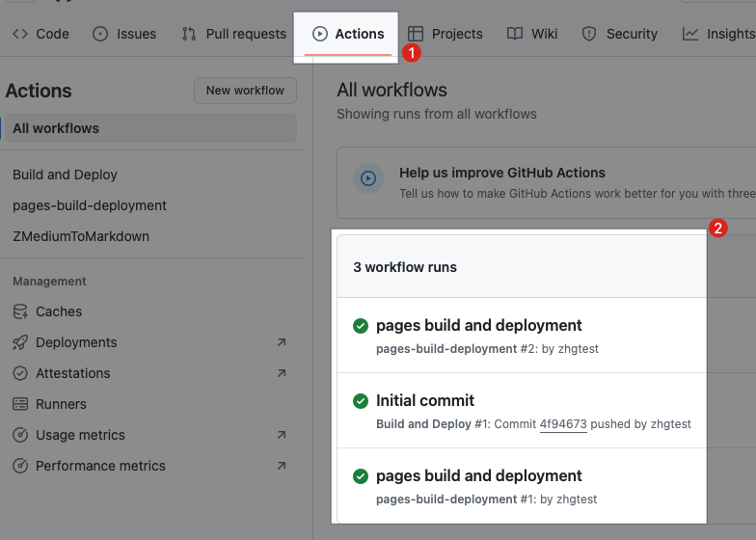
Task: Select All workflows in sidebar
Action: [x=56, y=128]
